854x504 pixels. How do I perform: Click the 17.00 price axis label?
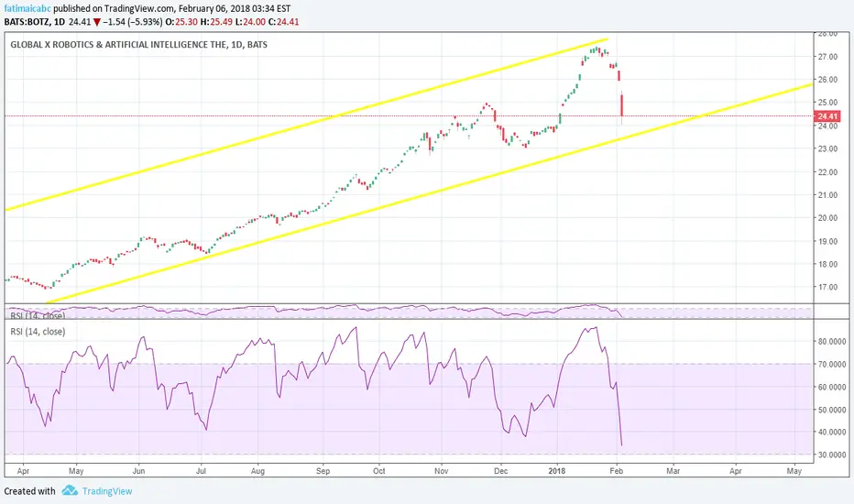pyautogui.click(x=827, y=287)
